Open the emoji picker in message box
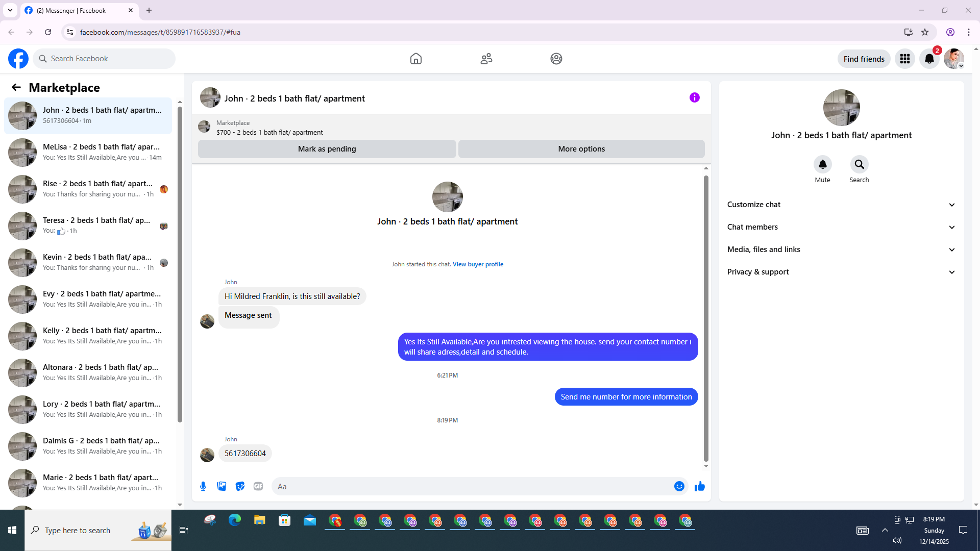 (x=679, y=486)
